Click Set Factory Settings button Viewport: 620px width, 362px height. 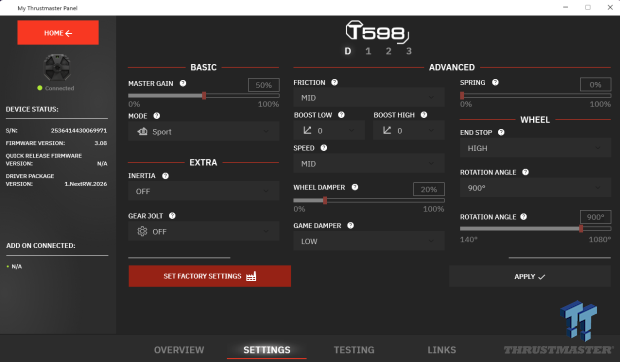tap(210, 276)
